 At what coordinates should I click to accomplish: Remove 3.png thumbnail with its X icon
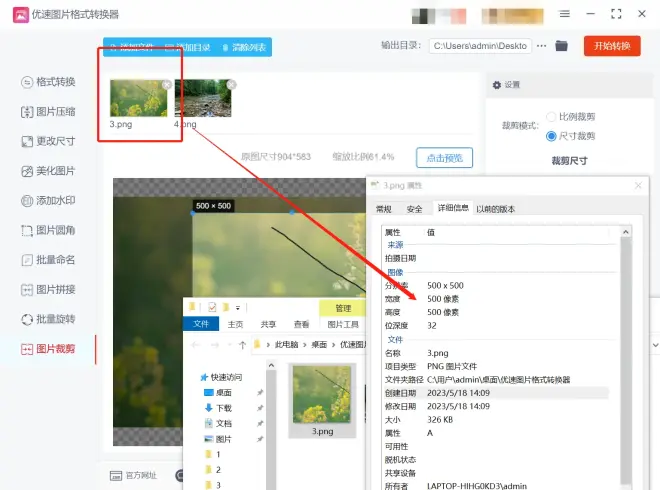click(x=167, y=85)
